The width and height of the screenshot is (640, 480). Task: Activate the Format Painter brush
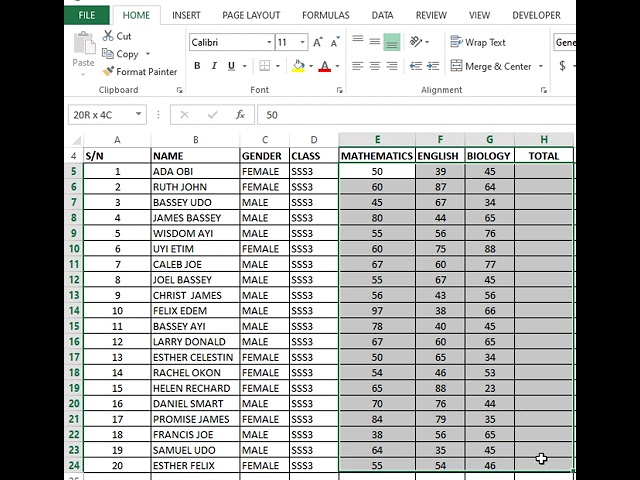(x=139, y=72)
